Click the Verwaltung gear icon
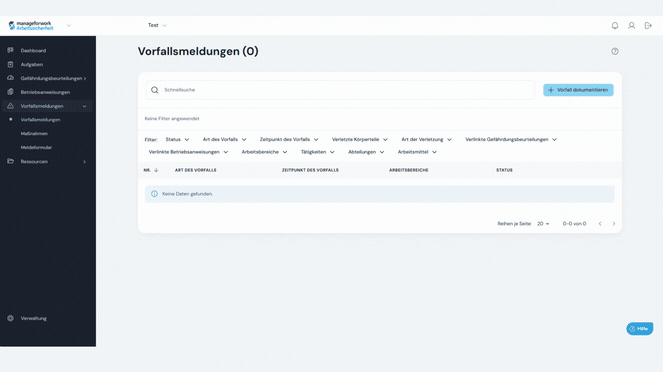 click(11, 318)
